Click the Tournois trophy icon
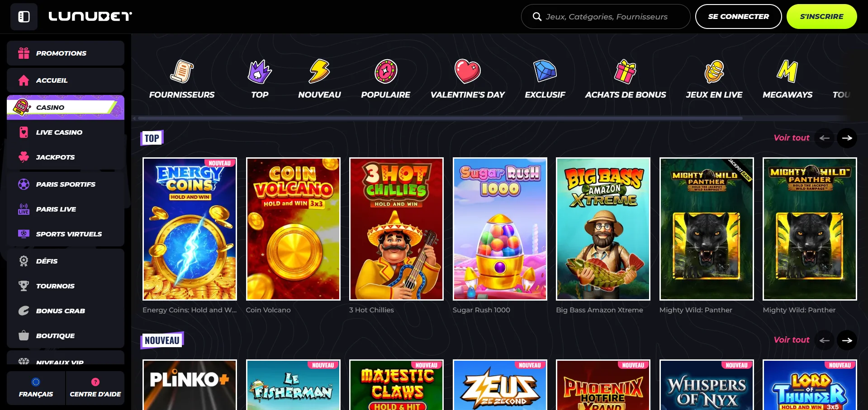 [x=24, y=286]
